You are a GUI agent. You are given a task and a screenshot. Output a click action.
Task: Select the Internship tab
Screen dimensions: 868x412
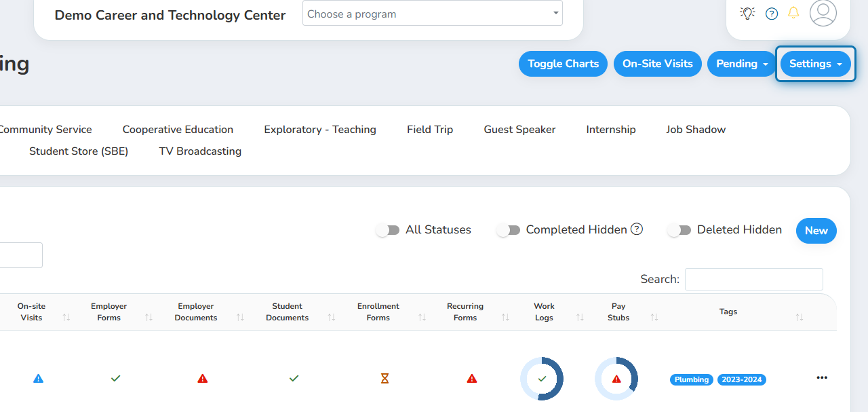click(611, 129)
